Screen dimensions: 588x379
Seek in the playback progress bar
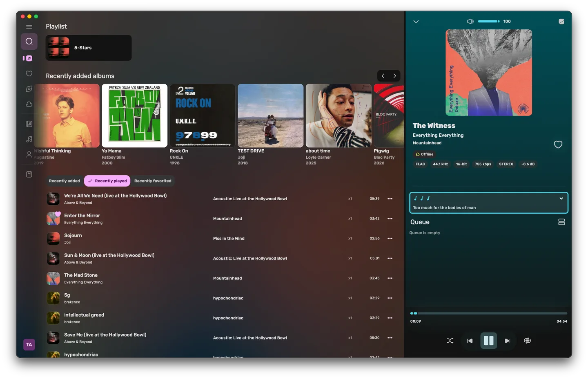[489, 313]
